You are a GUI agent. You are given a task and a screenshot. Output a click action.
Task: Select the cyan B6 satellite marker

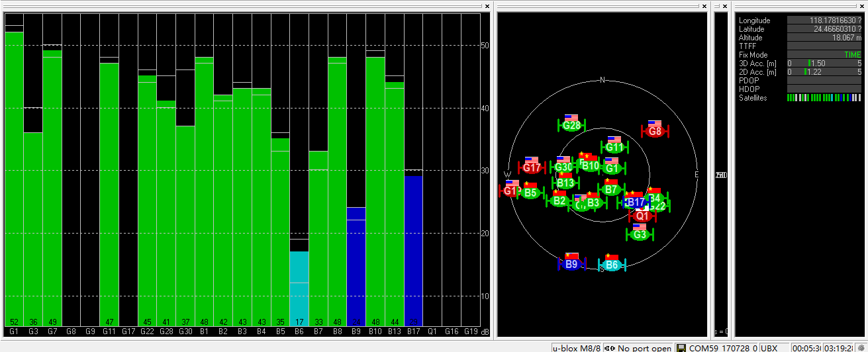[x=612, y=265]
